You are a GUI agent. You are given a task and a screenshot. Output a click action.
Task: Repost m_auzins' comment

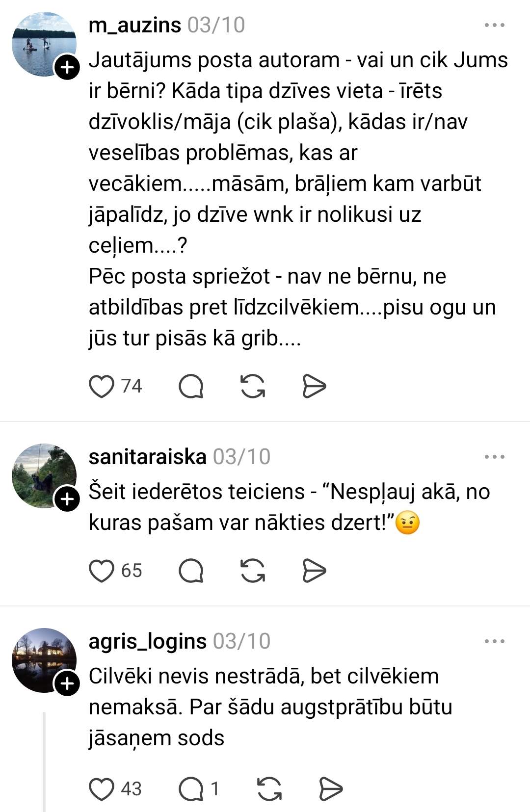(253, 386)
